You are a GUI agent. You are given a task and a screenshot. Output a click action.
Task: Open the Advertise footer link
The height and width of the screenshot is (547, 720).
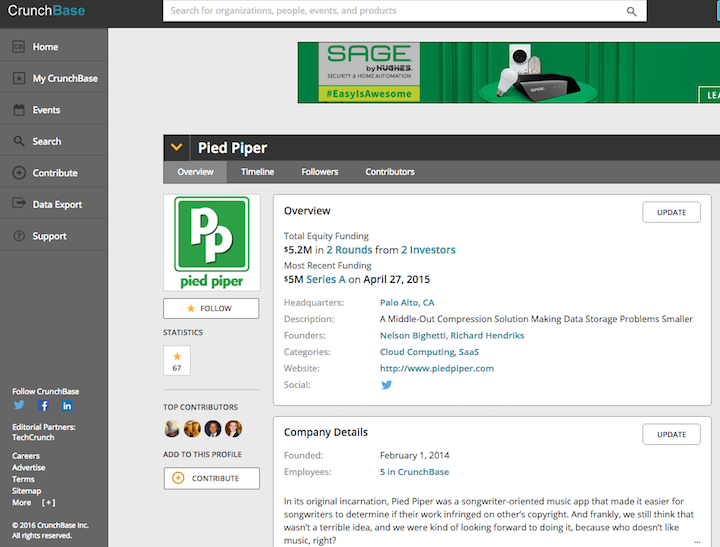coord(28,468)
